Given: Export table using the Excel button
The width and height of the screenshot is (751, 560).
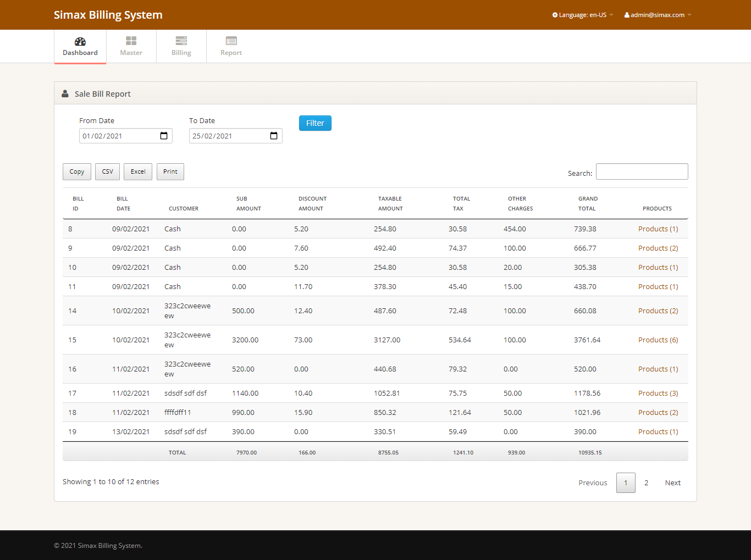Looking at the screenshot, I should (138, 171).
